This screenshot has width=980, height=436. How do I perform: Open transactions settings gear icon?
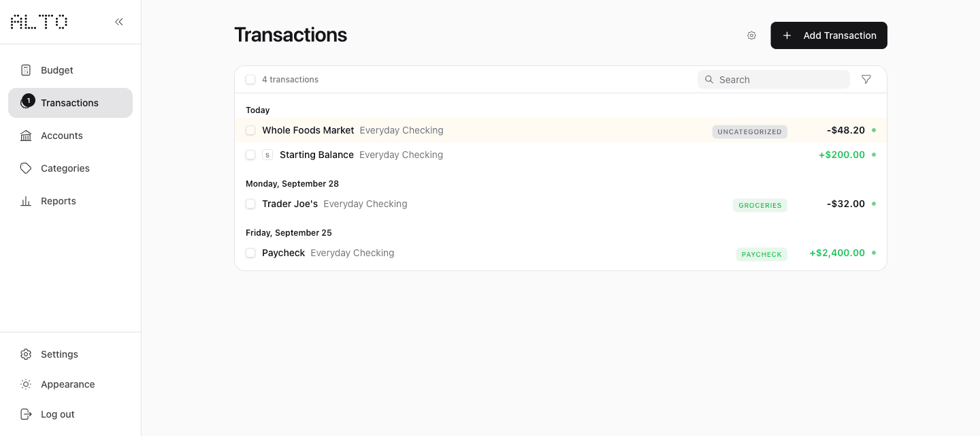pos(751,35)
